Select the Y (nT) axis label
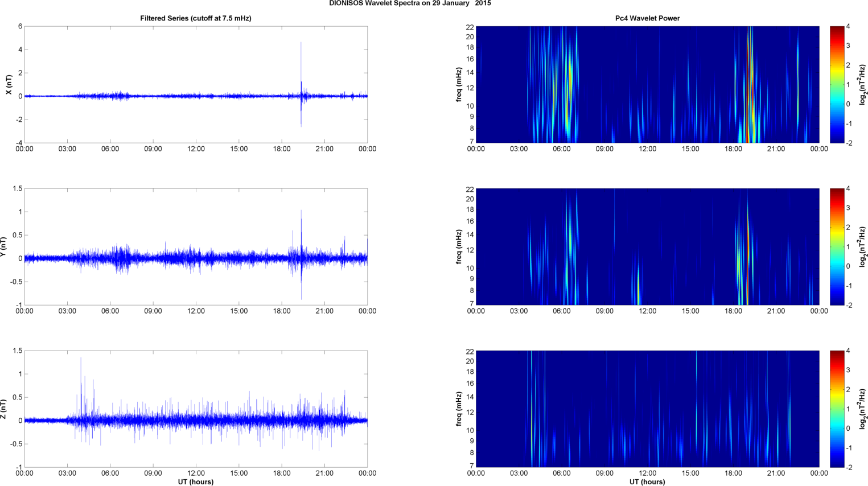Image resolution: width=868 pixels, height=486 pixels. (x=3, y=247)
